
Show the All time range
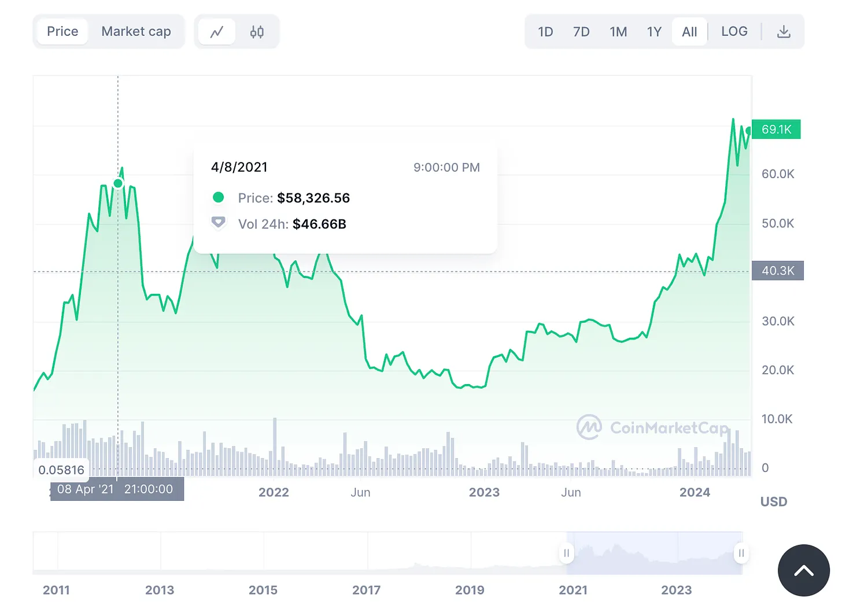[x=689, y=32]
